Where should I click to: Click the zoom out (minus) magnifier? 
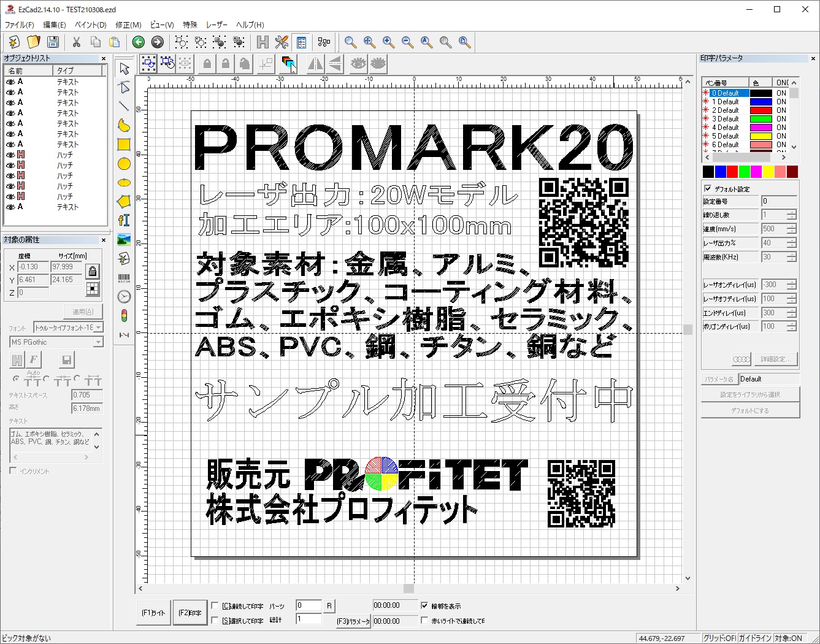[407, 42]
